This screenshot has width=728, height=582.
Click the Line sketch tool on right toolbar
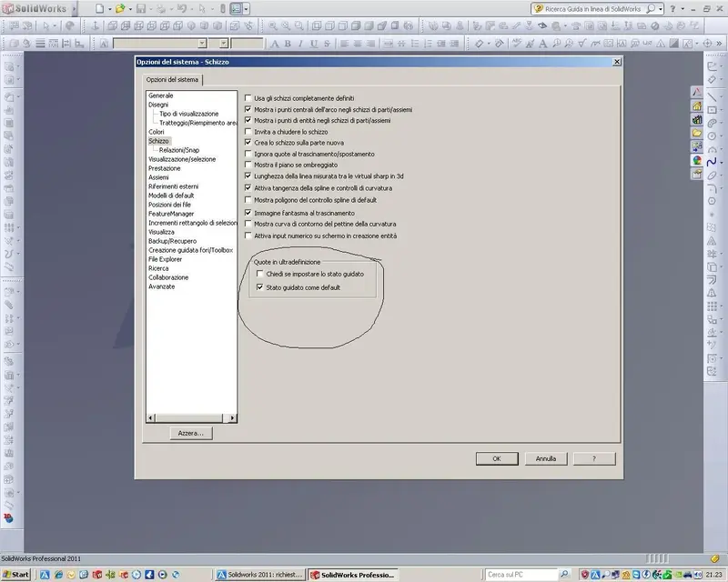click(712, 96)
